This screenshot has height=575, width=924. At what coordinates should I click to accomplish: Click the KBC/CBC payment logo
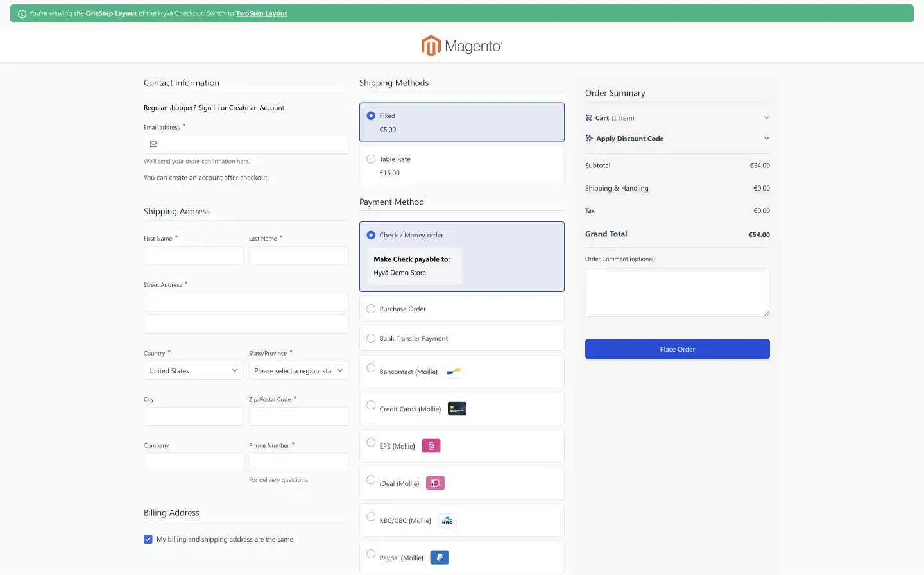point(447,520)
